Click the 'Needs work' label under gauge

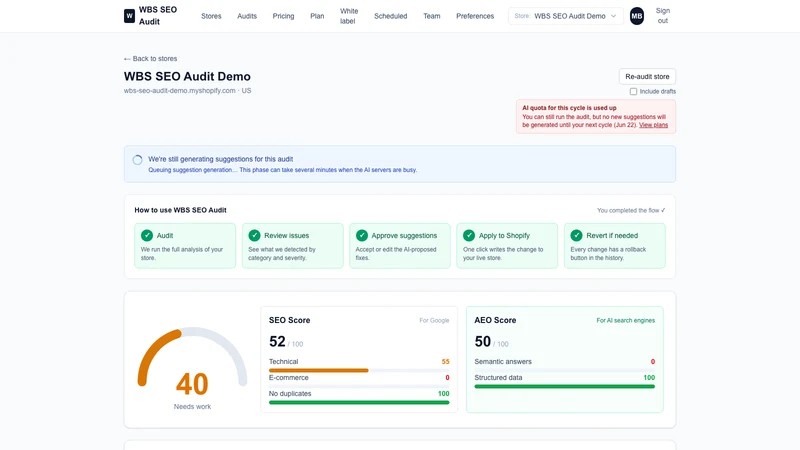[x=192, y=407]
